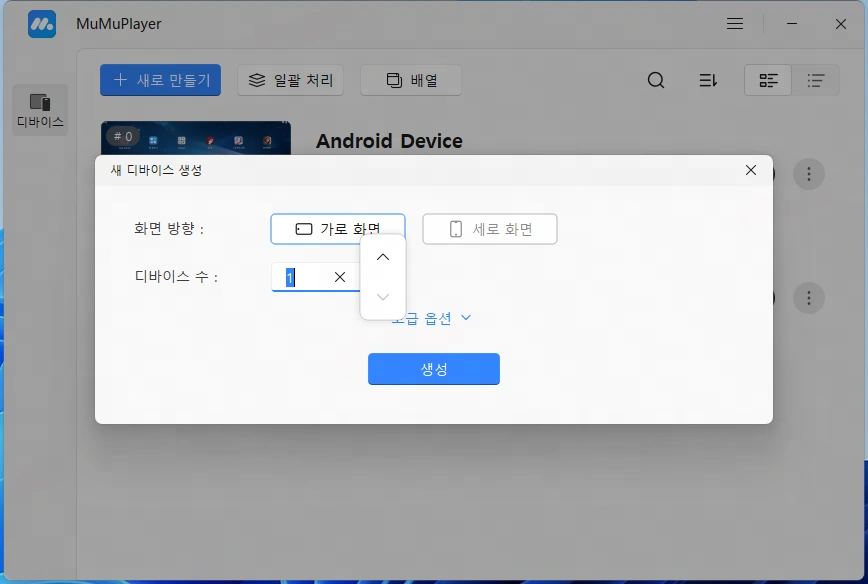Click the 일괄 처리 batch processing button
The height and width of the screenshot is (584, 868).
(290, 80)
